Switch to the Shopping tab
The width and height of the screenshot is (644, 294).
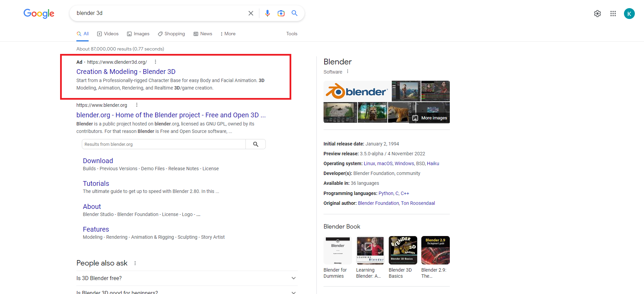(171, 34)
